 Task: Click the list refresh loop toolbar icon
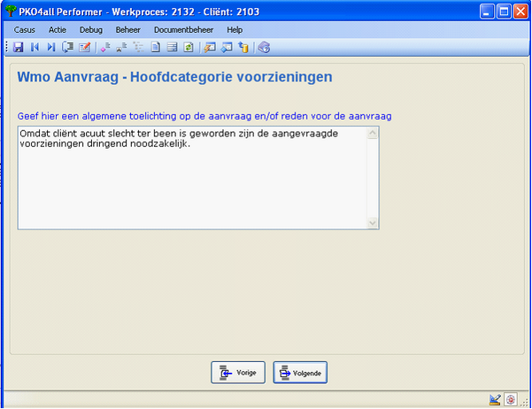[67, 47]
